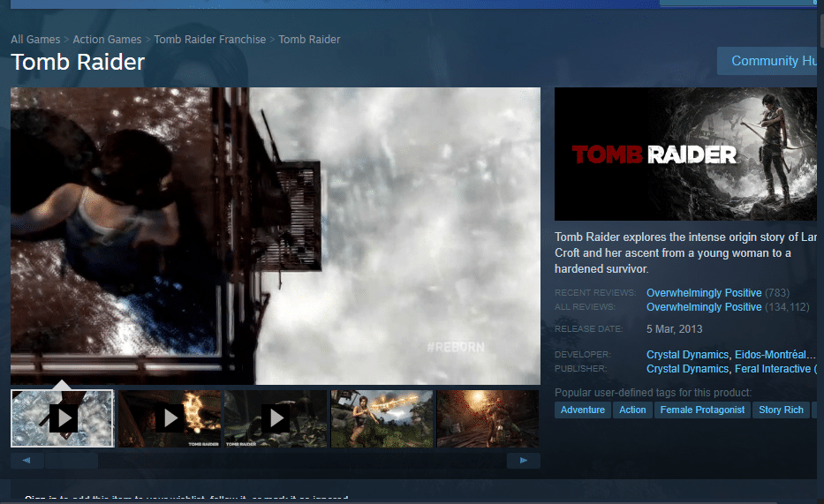Click the Tomb Raider header capsule image

tap(686, 154)
